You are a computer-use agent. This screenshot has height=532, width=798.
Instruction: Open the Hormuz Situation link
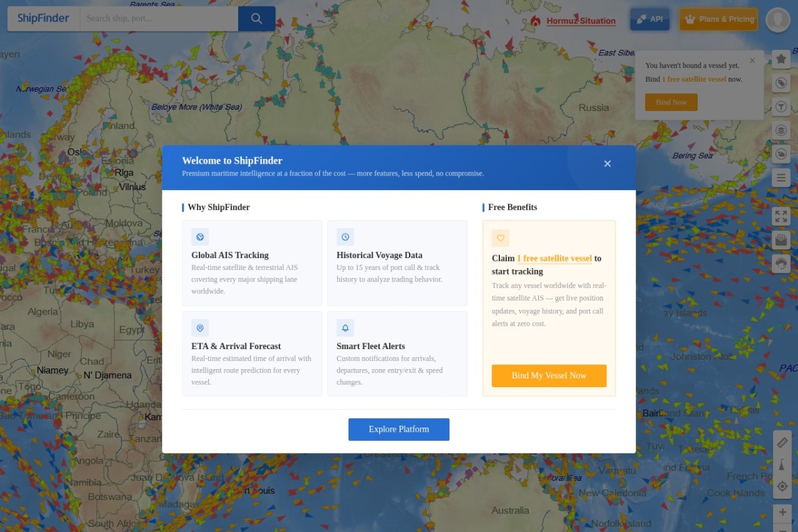581,21
